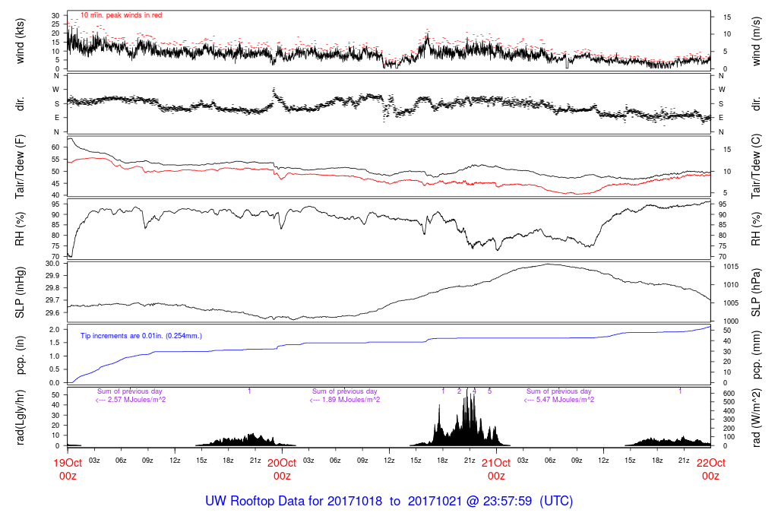Select the 'SLP (inHg)' axis label
The image size is (778, 532).
21,293
